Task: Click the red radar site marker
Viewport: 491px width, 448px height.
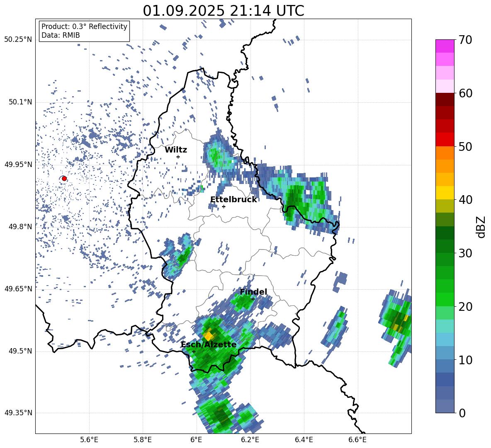Action: (x=64, y=178)
